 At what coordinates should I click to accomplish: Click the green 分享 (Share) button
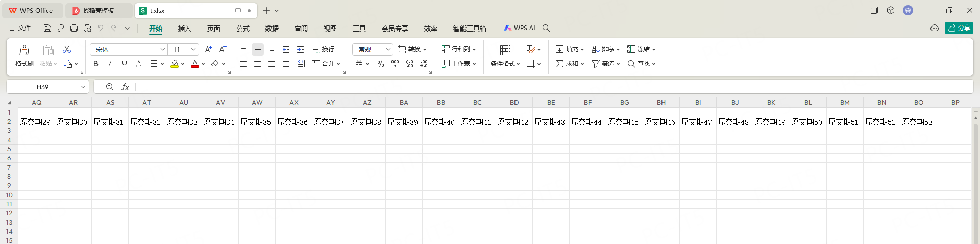959,28
